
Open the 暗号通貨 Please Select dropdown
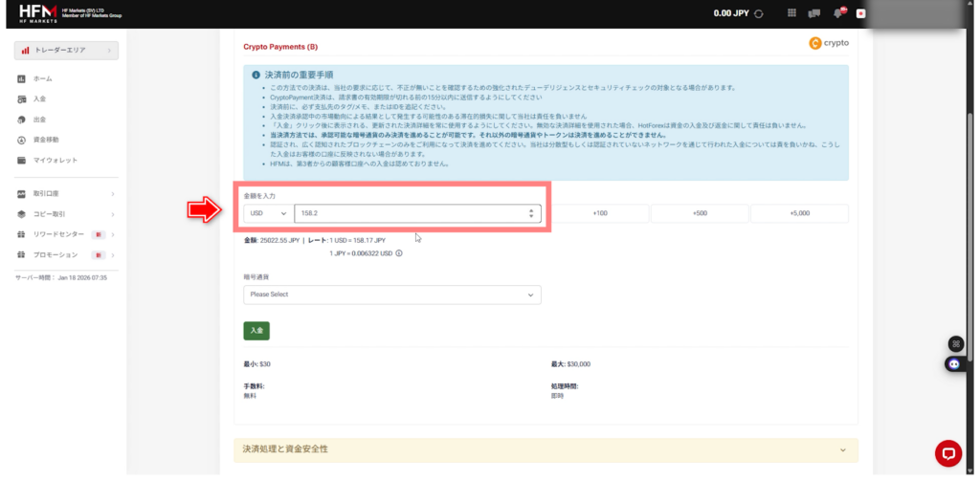tap(391, 295)
